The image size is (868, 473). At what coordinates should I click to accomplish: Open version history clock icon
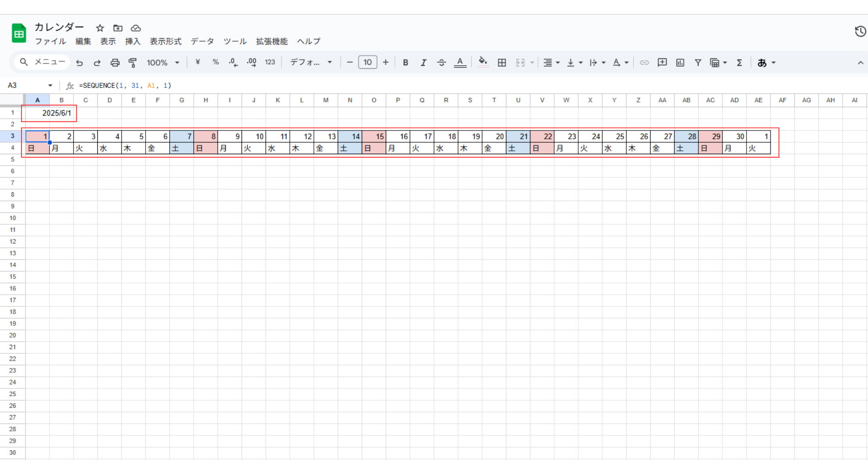point(860,32)
